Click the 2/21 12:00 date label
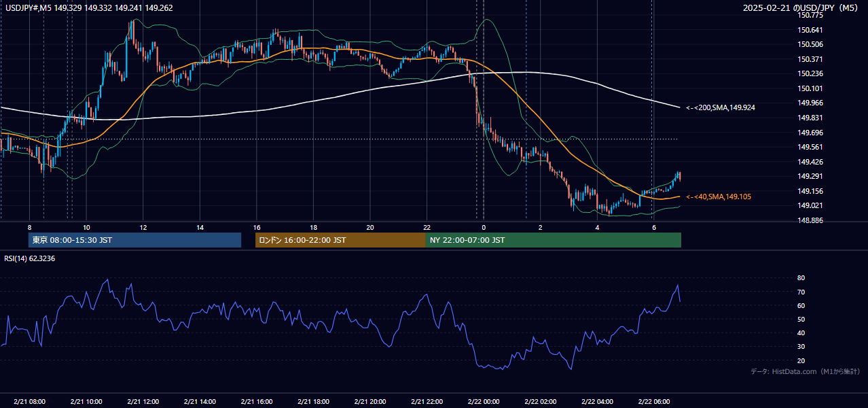Screen dimensions: 868x408 click(143, 402)
